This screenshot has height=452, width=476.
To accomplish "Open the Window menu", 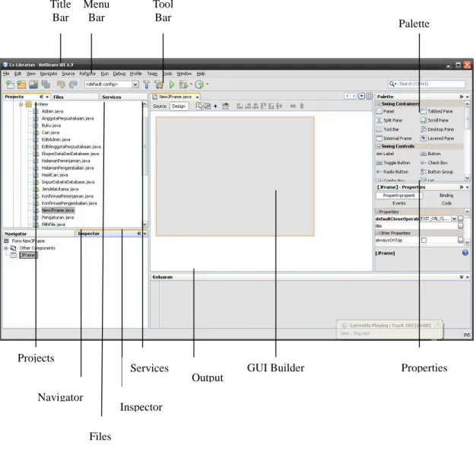I will [x=184, y=74].
